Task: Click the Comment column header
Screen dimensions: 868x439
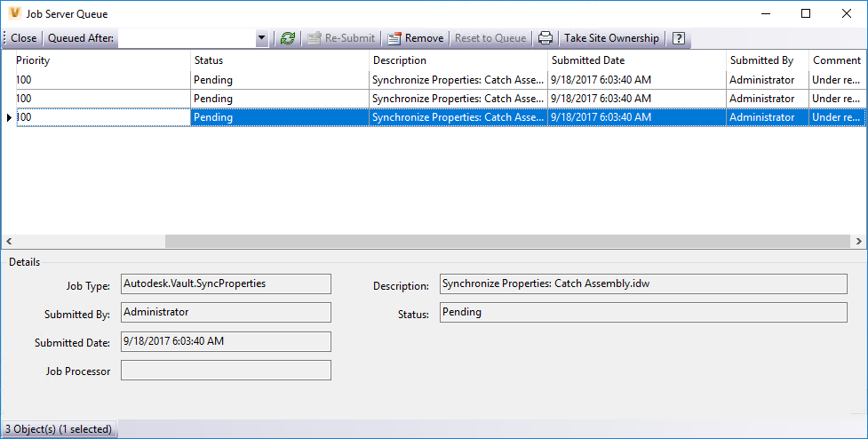Action: (837, 60)
